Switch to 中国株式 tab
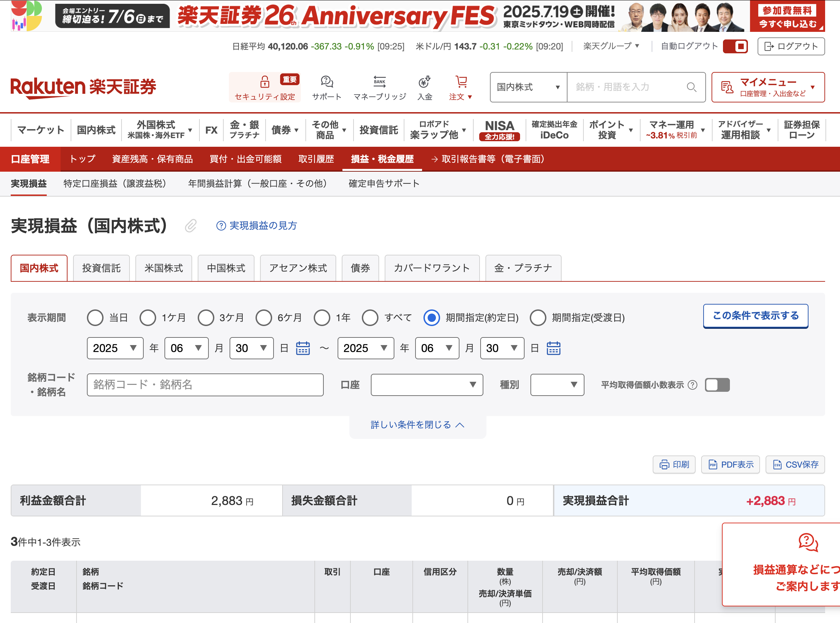Viewport: 840px width, 623px height. (x=226, y=268)
